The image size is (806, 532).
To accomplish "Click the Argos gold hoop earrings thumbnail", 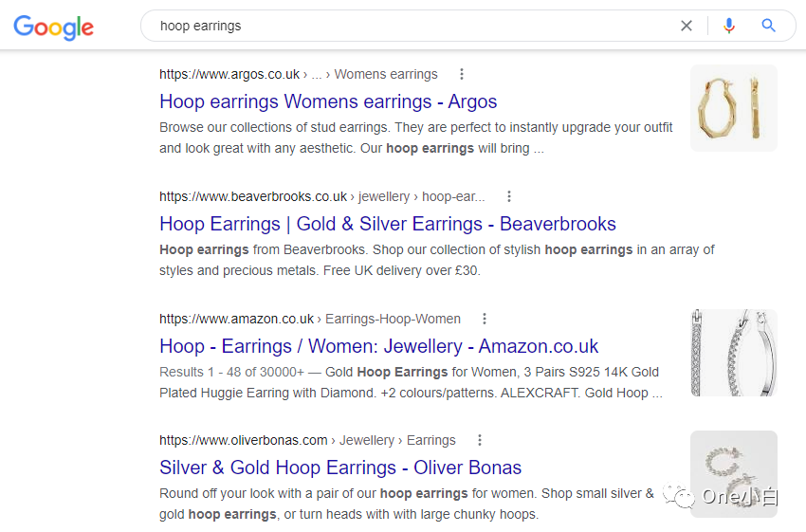I will pos(734,108).
